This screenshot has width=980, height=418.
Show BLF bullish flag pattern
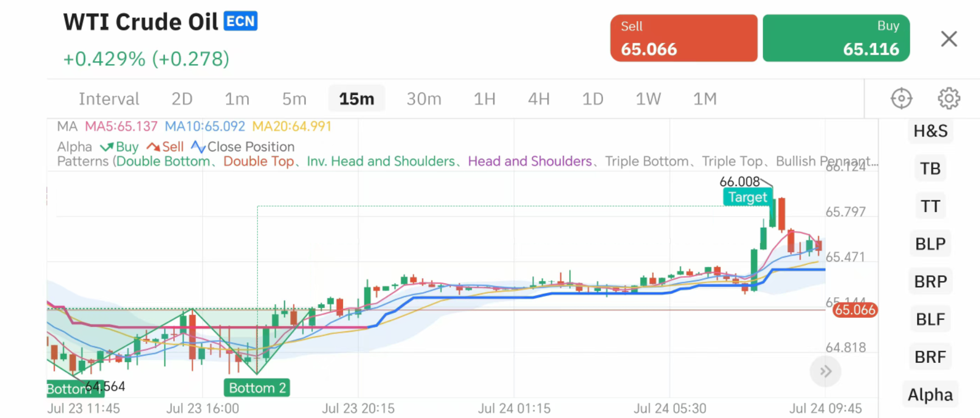[930, 319]
